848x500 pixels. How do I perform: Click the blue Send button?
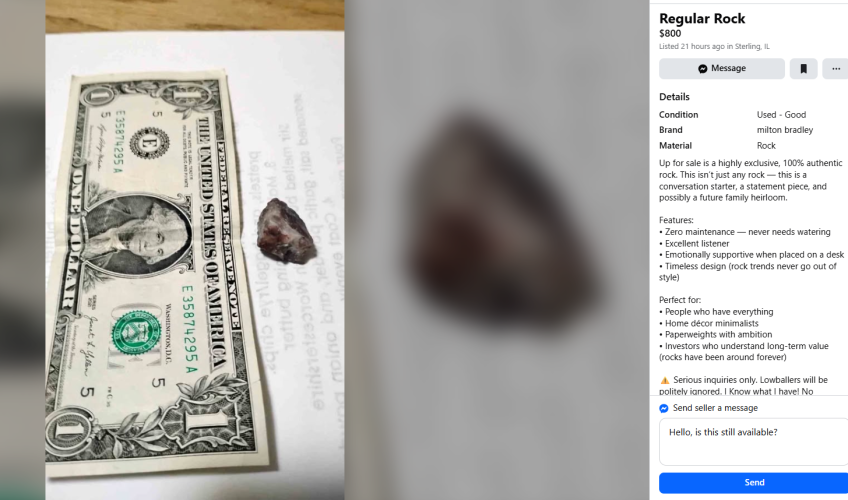tap(753, 483)
